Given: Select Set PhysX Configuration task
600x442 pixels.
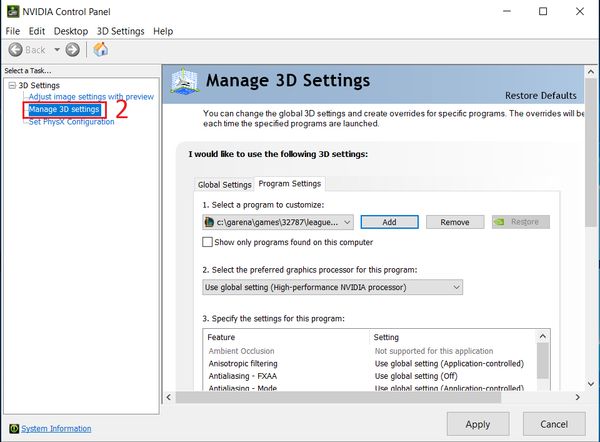Looking at the screenshot, I should tap(71, 122).
